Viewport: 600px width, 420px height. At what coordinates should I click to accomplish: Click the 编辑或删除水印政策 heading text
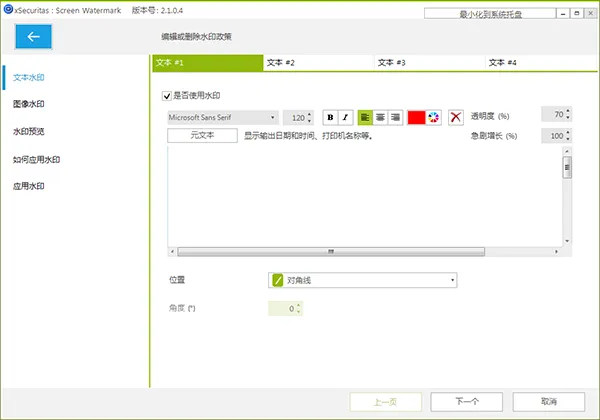196,37
